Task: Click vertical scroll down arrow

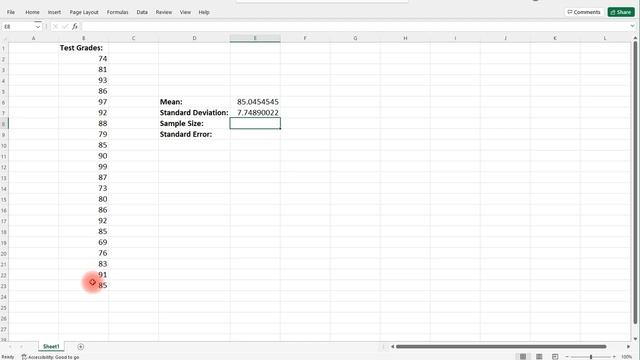Action: (x=636, y=339)
